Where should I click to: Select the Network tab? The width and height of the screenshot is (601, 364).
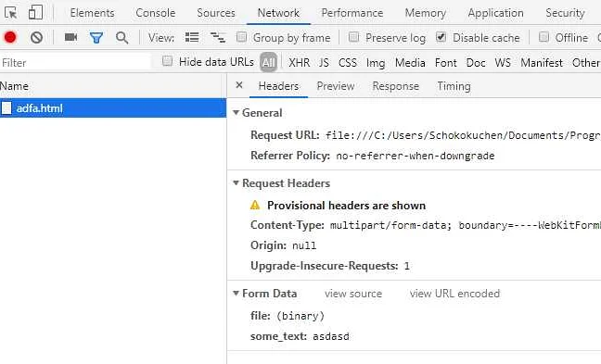pyautogui.click(x=278, y=13)
